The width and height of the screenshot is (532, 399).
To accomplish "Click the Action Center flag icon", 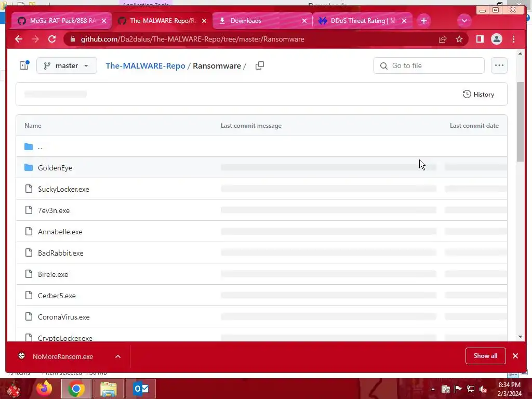I will 458,389.
